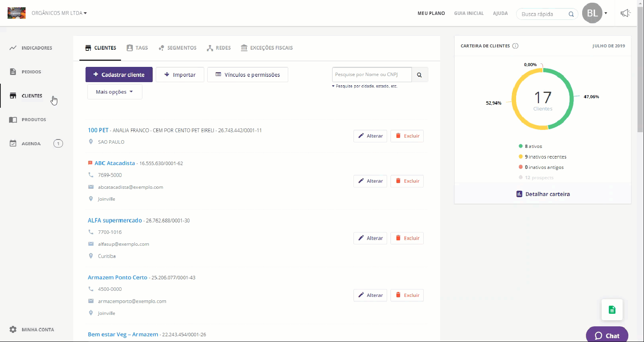Open the green document floating icon
Screen dimensions: 644x342
pos(612,310)
